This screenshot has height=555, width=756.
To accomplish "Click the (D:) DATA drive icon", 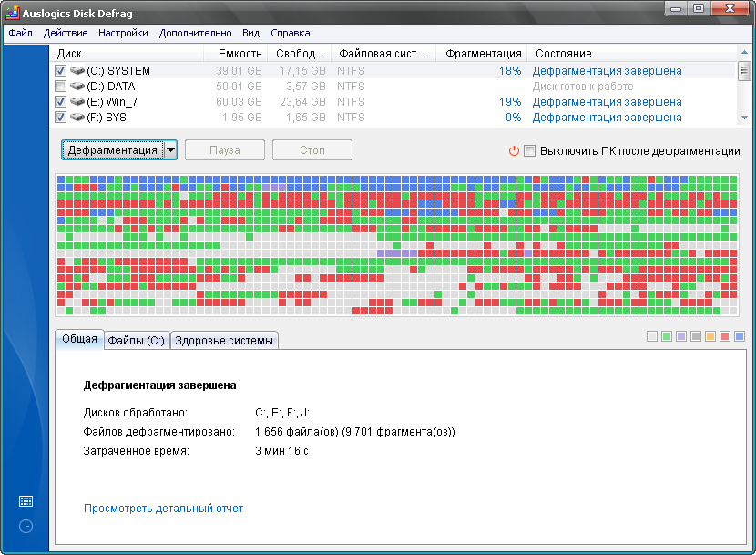I will [x=77, y=86].
